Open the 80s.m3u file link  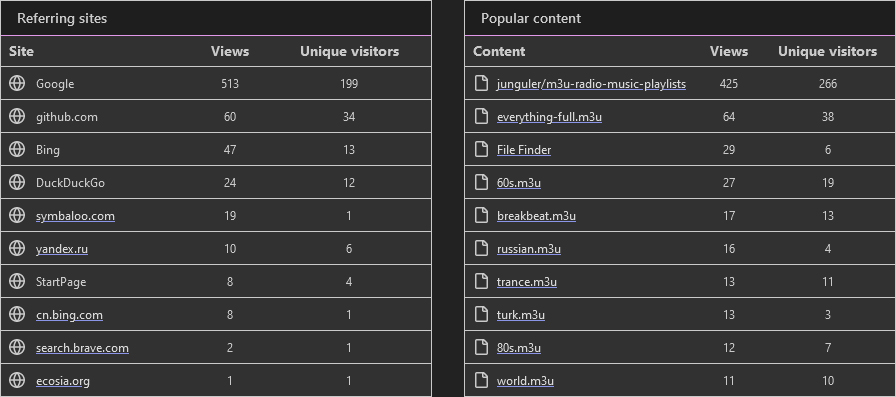pyautogui.click(x=519, y=348)
